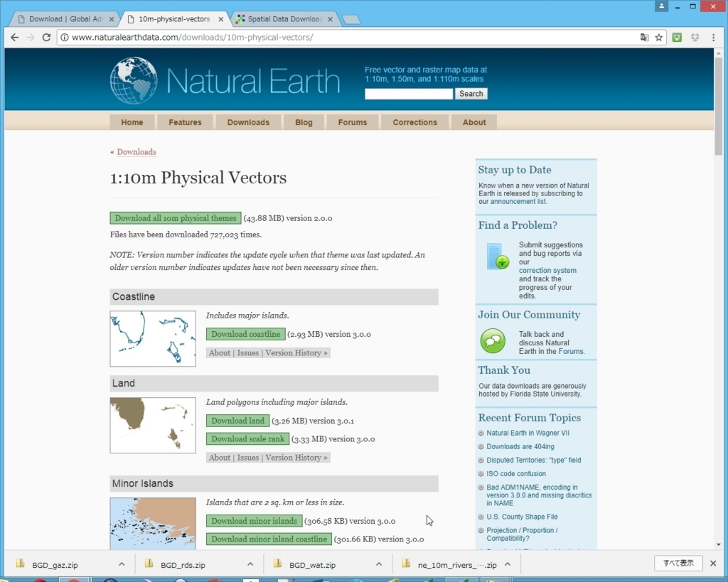Click the Natural Earth globe logo
The width and height of the screenshot is (728, 582).
click(133, 80)
